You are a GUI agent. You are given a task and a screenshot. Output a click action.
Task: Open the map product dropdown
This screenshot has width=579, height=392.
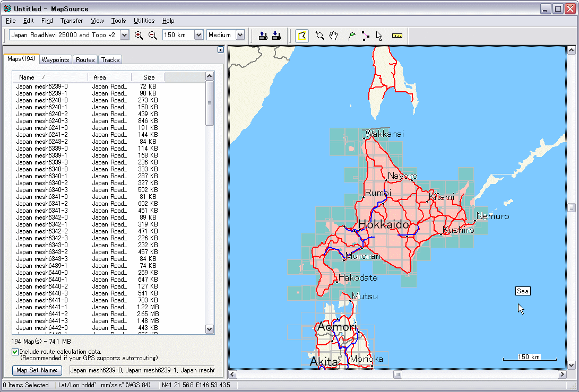[x=124, y=35]
